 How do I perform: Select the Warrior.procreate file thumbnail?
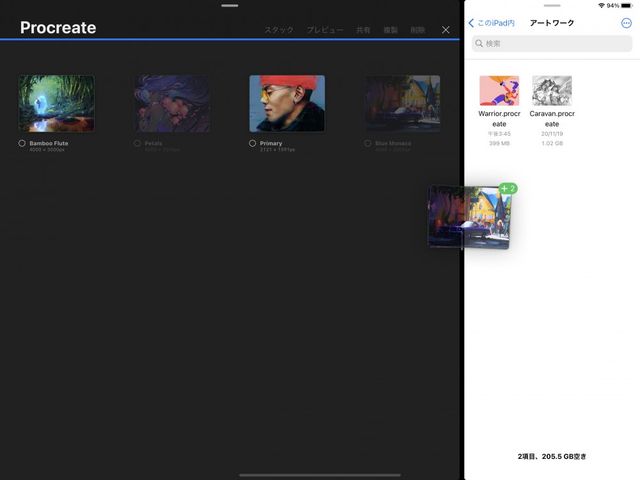tap(499, 91)
